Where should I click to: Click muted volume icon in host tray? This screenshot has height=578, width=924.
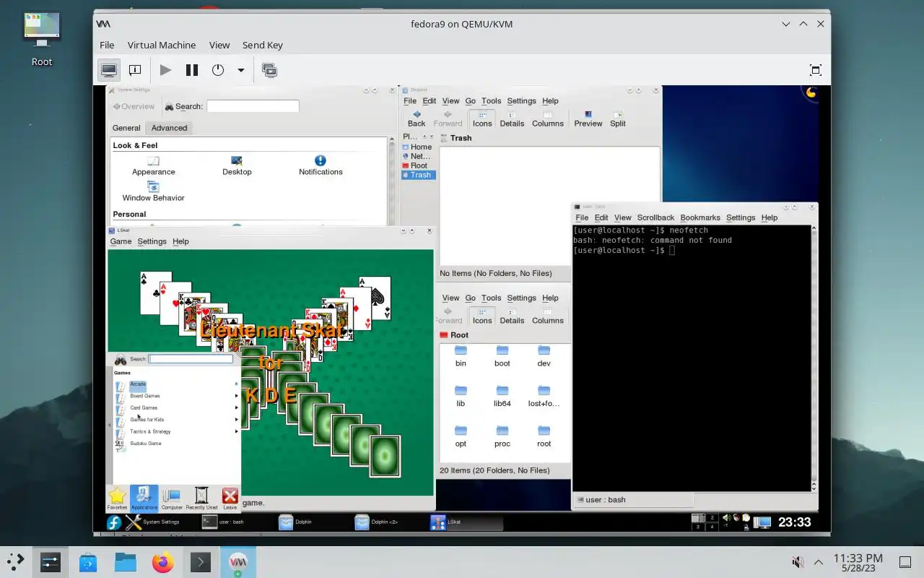click(798, 562)
